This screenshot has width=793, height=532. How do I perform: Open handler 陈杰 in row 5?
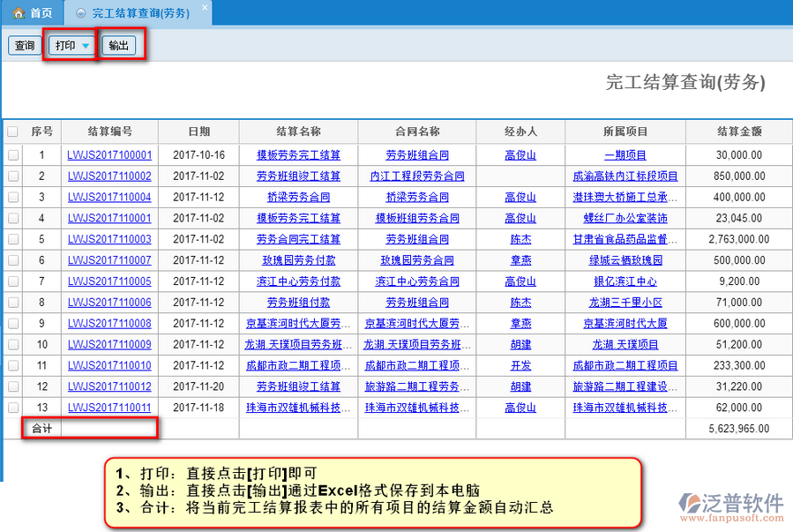(520, 239)
